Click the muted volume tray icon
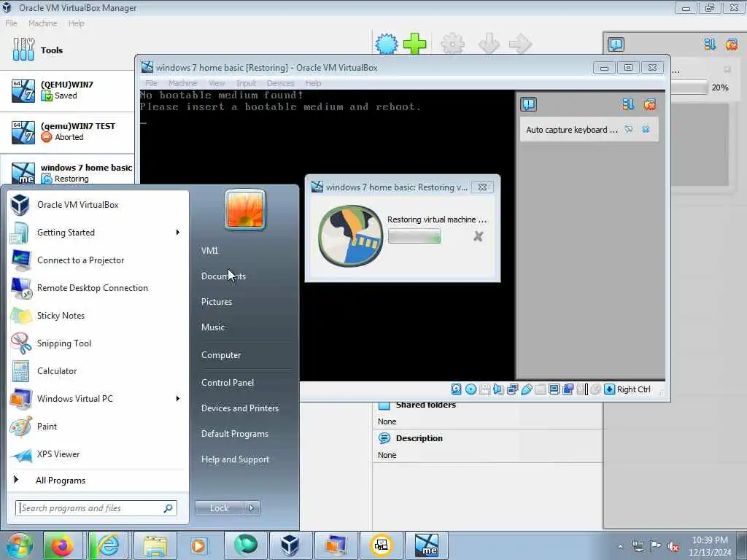This screenshot has width=747, height=560. [673, 546]
